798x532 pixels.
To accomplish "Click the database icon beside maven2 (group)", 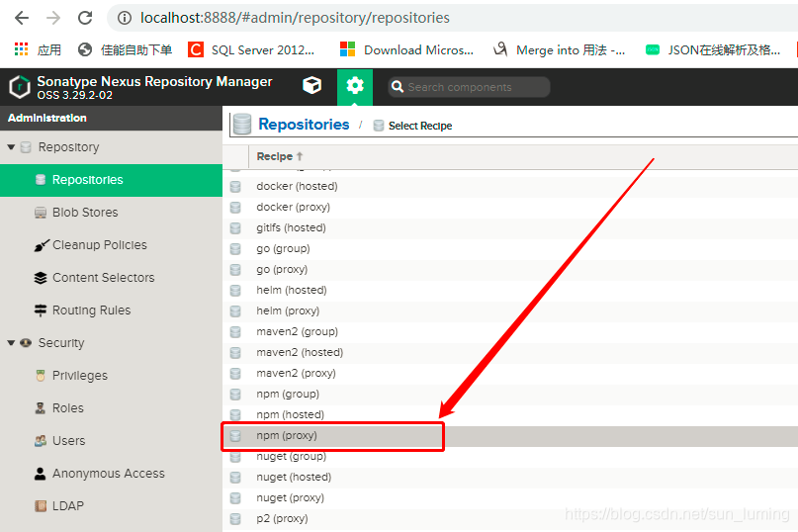I will coord(235,332).
